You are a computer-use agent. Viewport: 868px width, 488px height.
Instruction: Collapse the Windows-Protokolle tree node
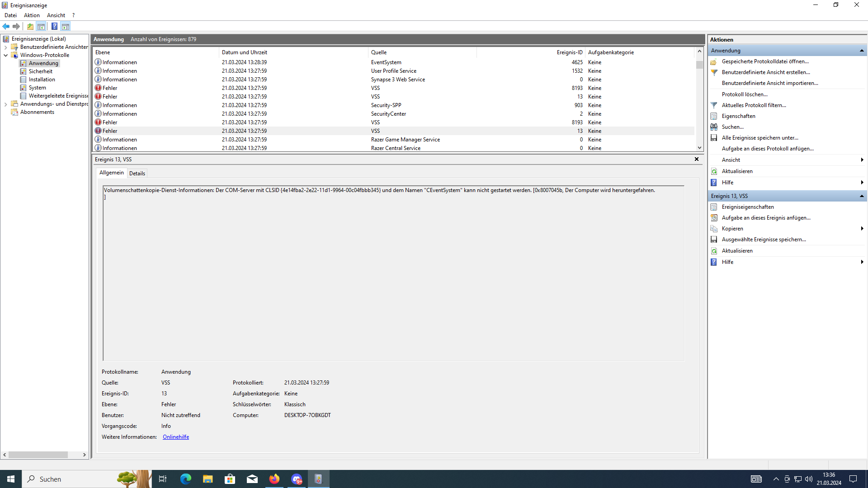pyautogui.click(x=5, y=55)
